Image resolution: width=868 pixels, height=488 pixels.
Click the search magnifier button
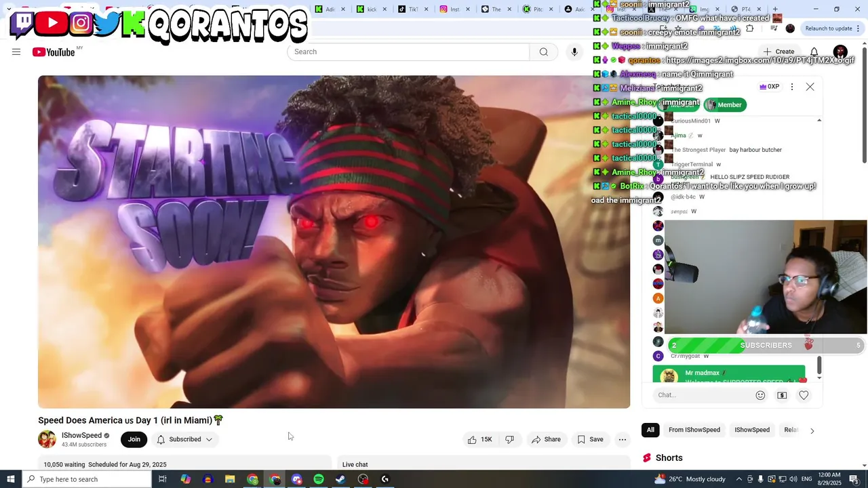pos(543,52)
